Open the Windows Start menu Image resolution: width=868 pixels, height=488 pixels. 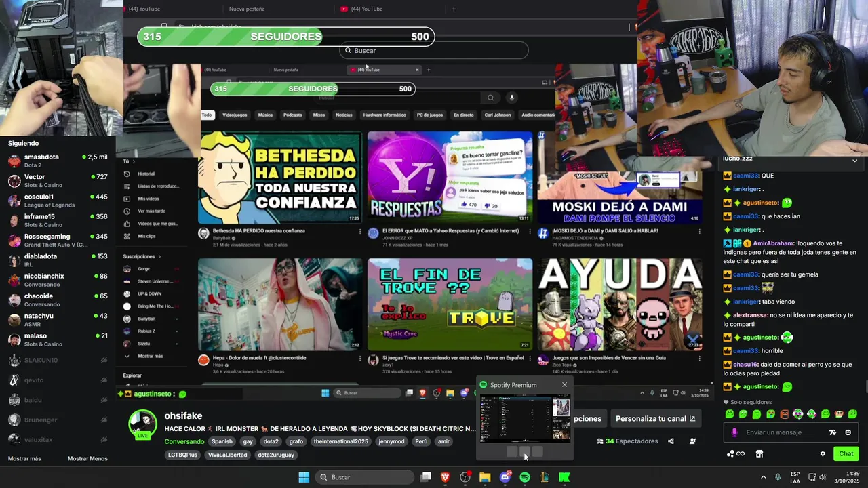[x=304, y=477]
